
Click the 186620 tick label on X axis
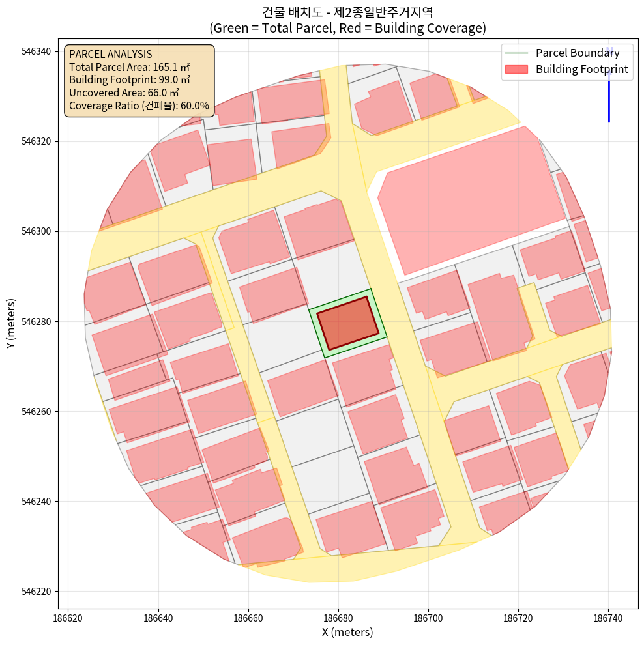[68, 615]
